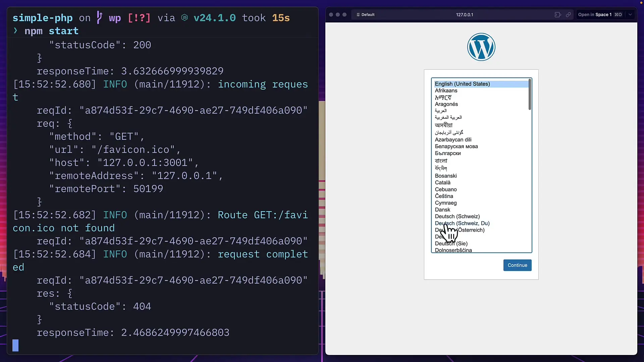Click the [15:52:52.682] Route not found log line
This screenshot has width=644, height=362.
160,221
